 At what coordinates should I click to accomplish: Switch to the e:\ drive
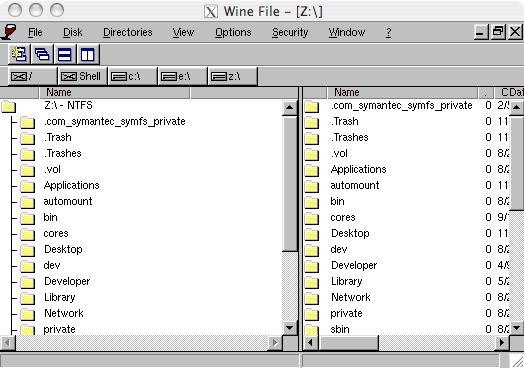[183, 76]
